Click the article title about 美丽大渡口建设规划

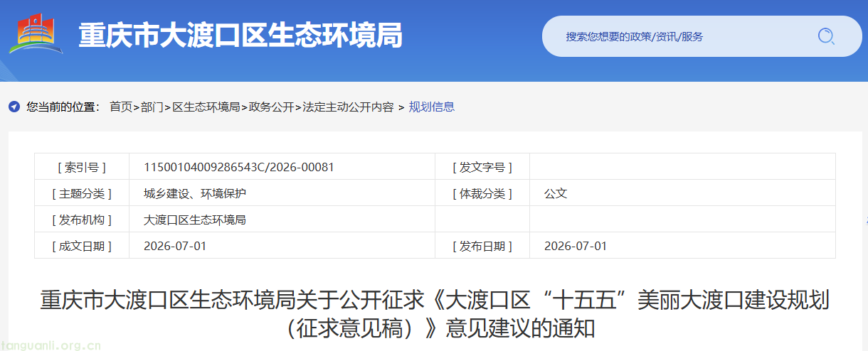[x=435, y=313]
